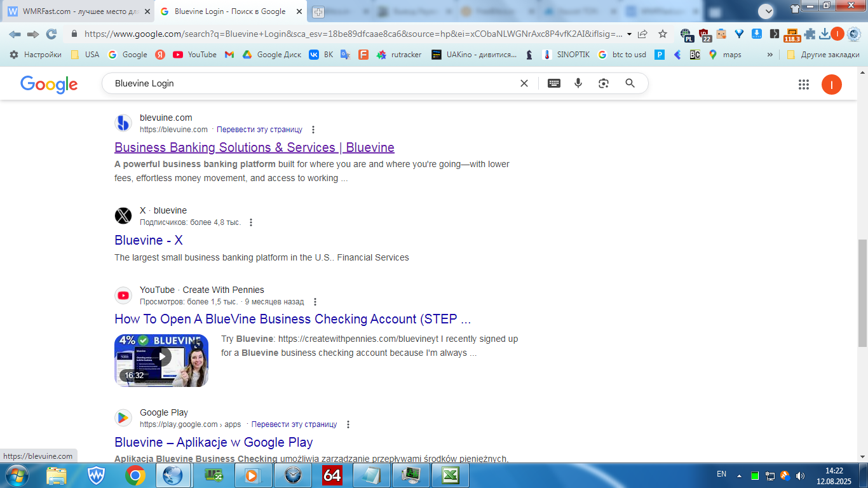This screenshot has width=868, height=488.
Task: Clear the Google search box text
Action: tap(524, 83)
